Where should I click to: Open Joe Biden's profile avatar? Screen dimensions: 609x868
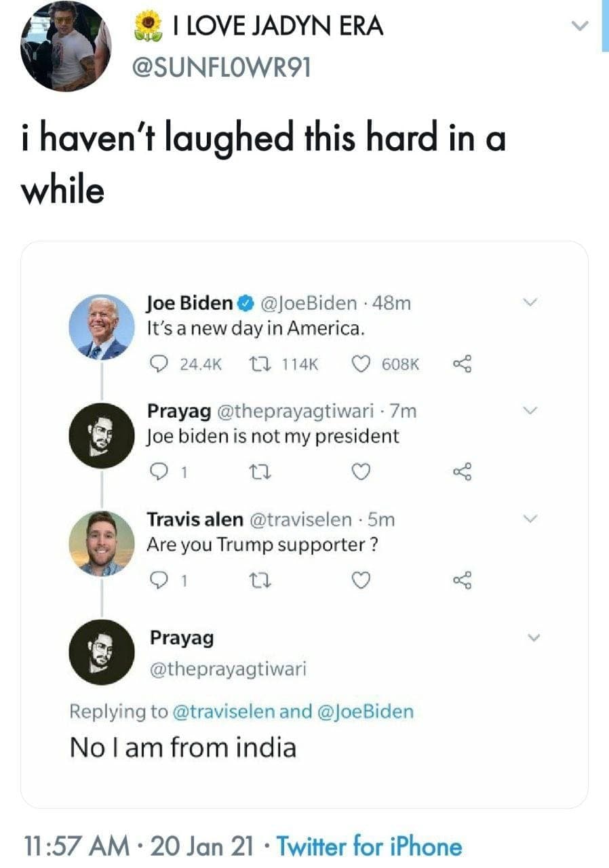point(102,329)
